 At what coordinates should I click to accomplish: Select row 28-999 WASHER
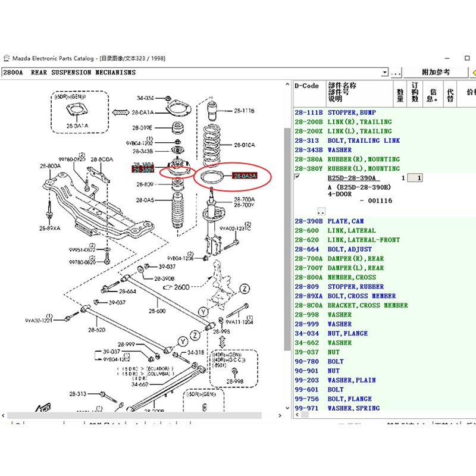point(384,324)
